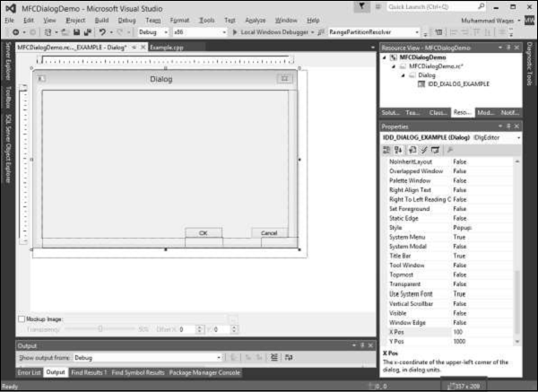The image size is (538, 392).
Task: Enable the Mockup Image checkbox
Action: (x=22, y=319)
